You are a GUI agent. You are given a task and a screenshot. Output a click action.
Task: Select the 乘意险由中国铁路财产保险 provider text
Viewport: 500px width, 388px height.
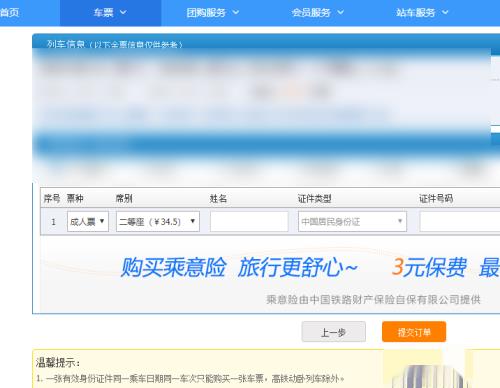pyautogui.click(x=373, y=300)
